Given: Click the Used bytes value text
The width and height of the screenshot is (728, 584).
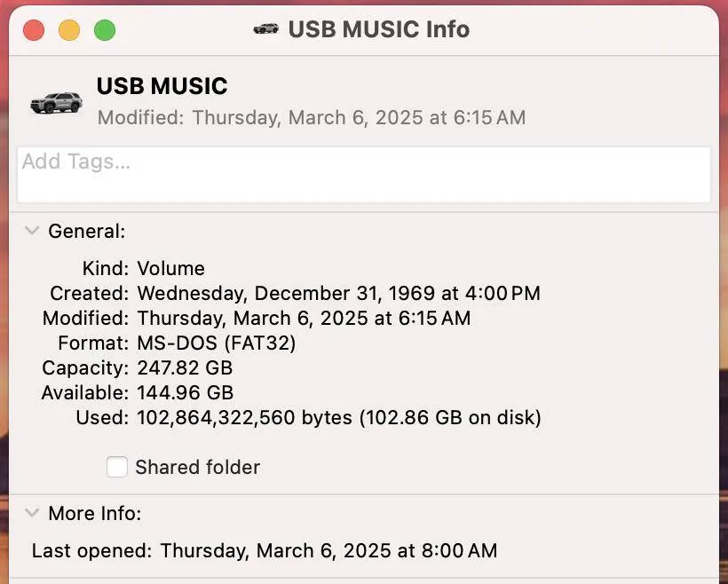Looking at the screenshot, I should point(338,417).
